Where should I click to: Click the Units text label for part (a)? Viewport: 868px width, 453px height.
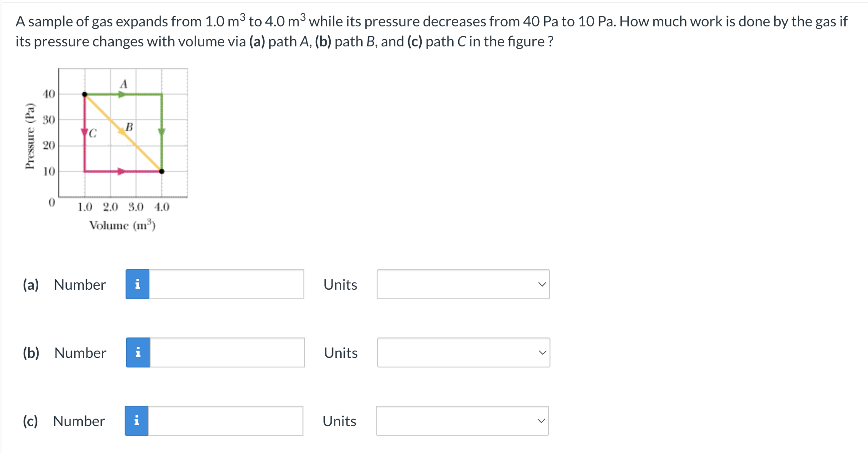(340, 284)
